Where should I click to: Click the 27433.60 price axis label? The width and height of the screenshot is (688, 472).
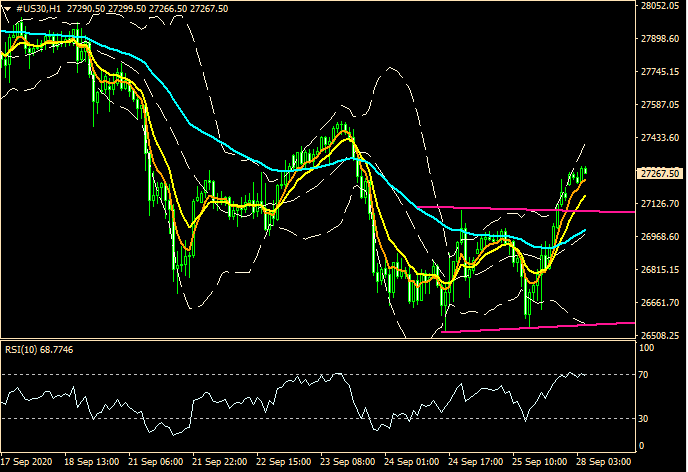(659, 138)
